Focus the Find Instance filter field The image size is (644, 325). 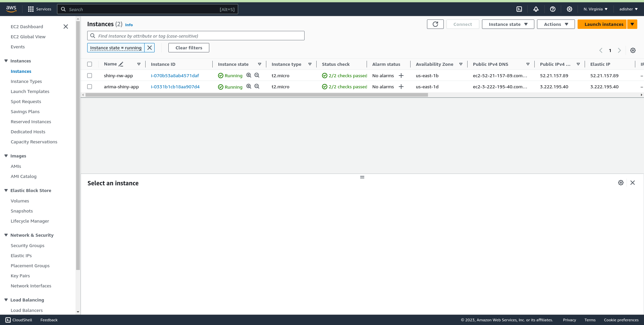pos(196,36)
